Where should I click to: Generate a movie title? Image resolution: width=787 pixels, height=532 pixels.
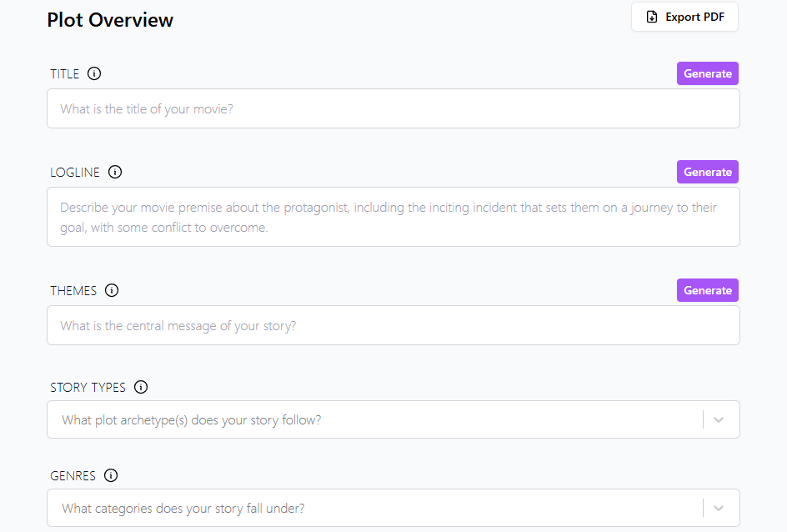[707, 73]
